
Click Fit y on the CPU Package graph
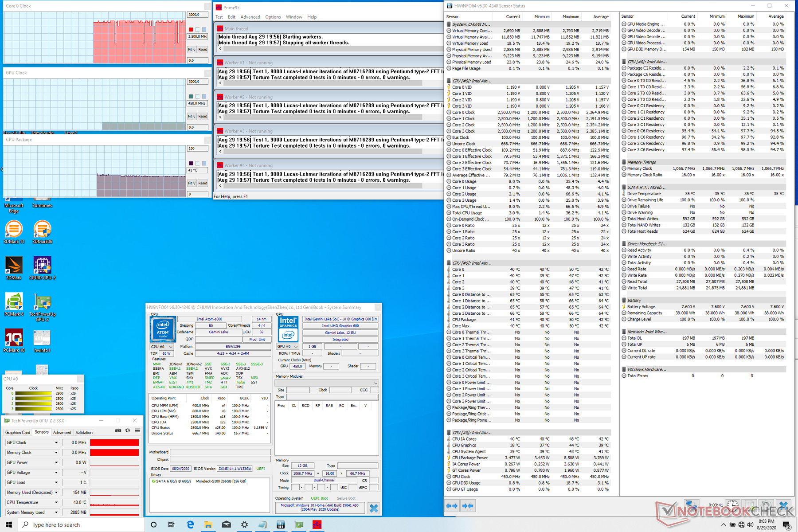(x=192, y=183)
